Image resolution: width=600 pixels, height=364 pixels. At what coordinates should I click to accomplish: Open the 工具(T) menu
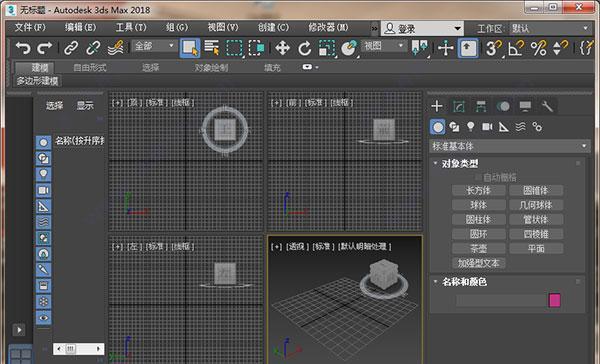click(x=131, y=27)
